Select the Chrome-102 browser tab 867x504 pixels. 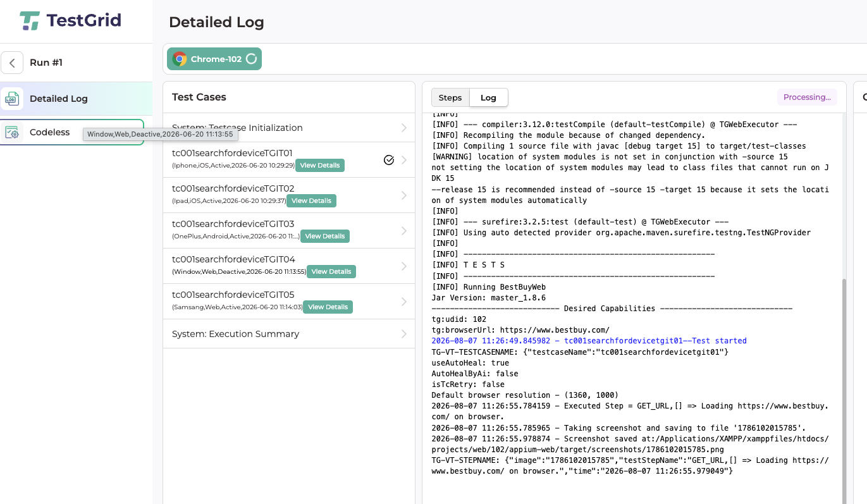214,59
